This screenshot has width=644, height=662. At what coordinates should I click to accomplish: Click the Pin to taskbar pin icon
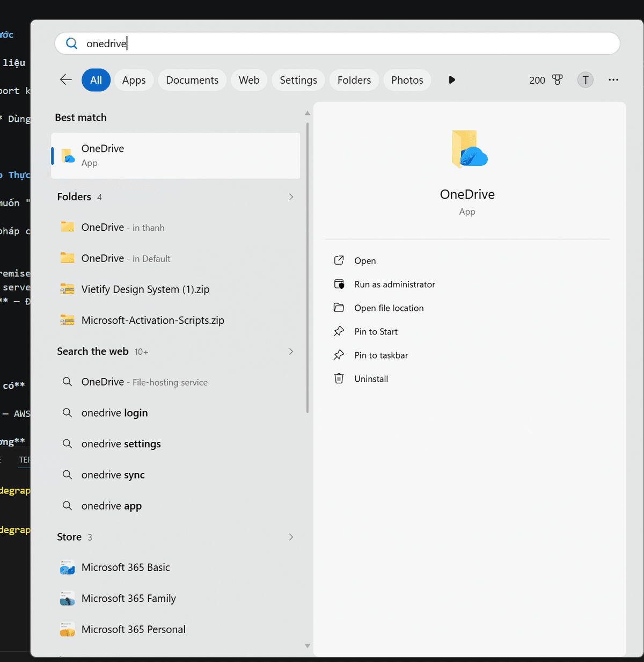click(339, 355)
